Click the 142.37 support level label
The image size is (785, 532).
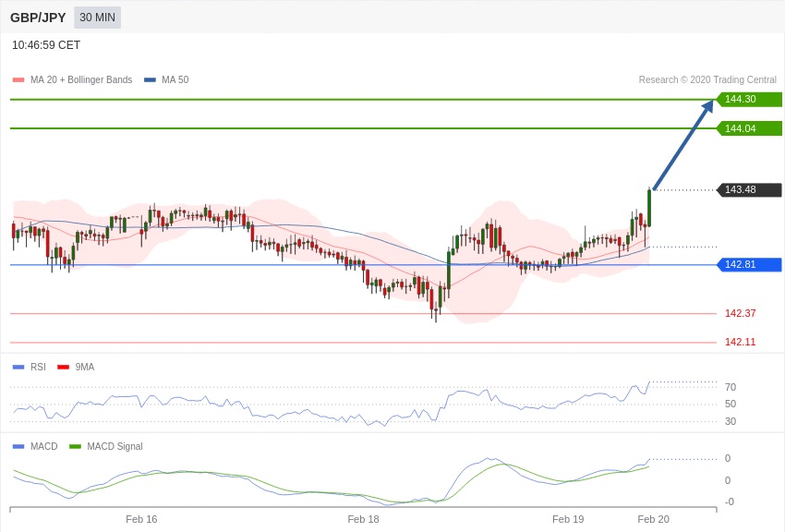tap(740, 313)
